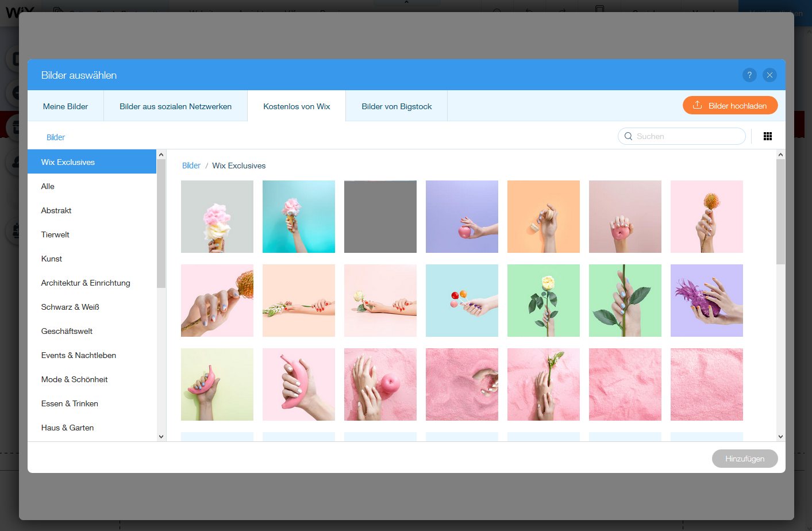Open Architektur & Einrichtung category
Image resolution: width=812 pixels, height=531 pixels.
click(92, 283)
